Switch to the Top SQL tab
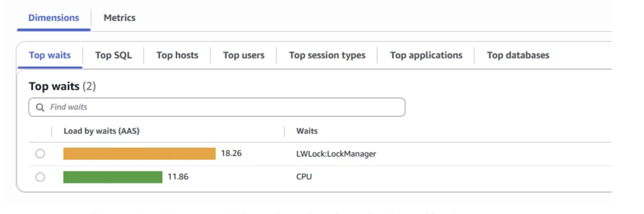Screen dimensions: 644x214 (x=113, y=55)
